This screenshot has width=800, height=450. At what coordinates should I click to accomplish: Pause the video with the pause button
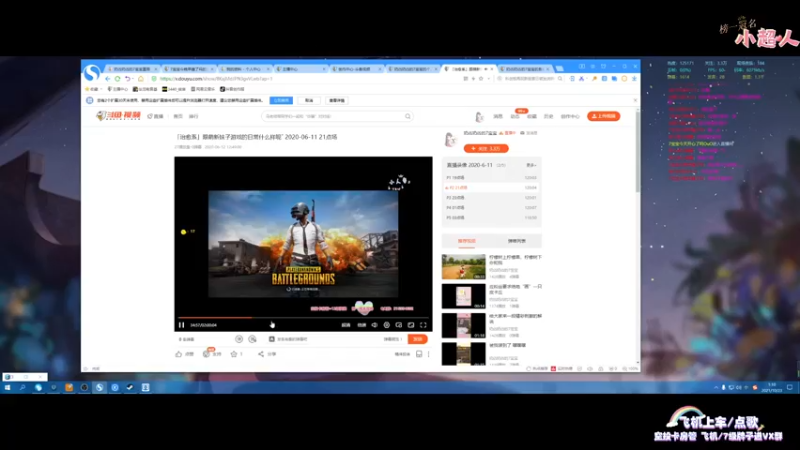tap(181, 324)
